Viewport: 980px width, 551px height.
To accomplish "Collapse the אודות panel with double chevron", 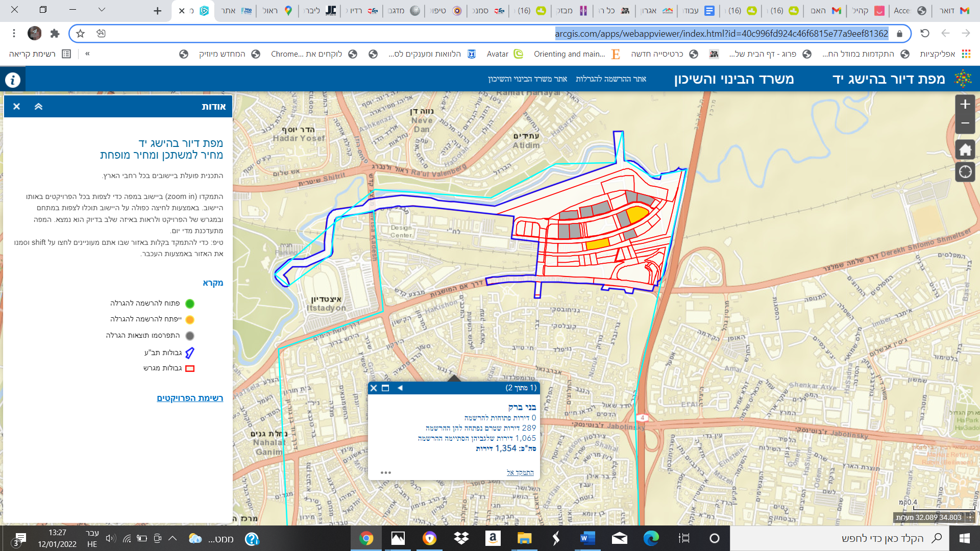I will pos(38,107).
